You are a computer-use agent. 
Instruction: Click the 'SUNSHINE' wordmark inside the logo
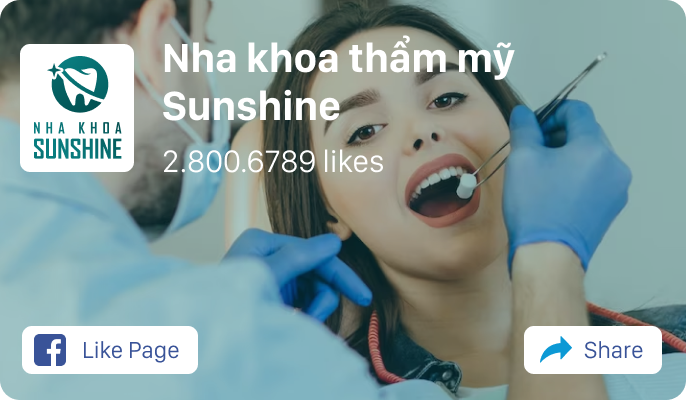77,149
